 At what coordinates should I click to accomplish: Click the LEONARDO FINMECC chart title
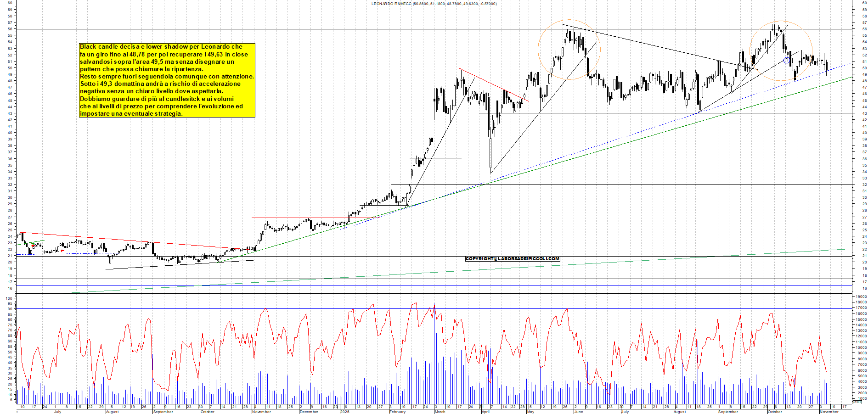[433, 4]
